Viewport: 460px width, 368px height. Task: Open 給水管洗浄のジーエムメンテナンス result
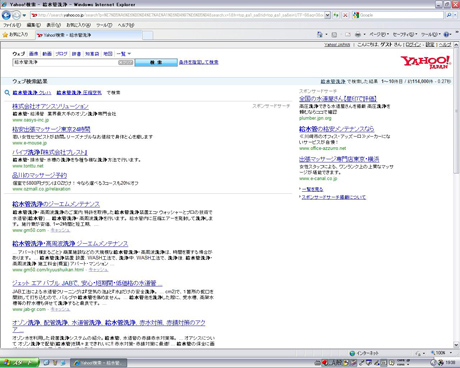56,204
